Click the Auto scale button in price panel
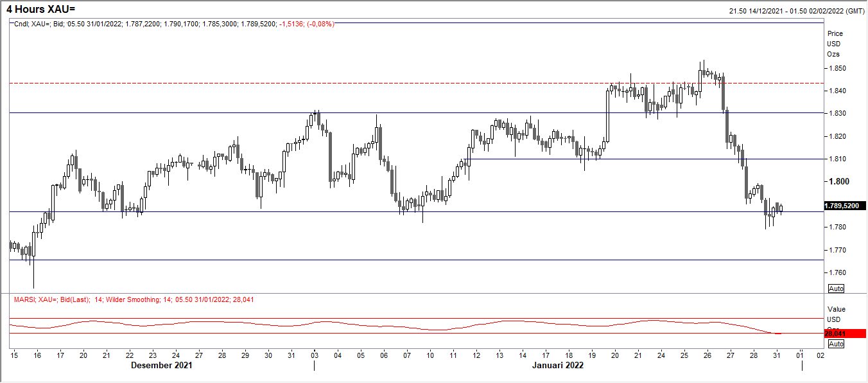 coord(837,289)
